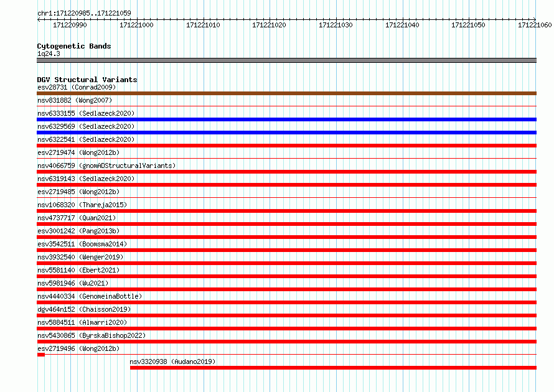Screen dimensions: 554x392
Task: Click the blue nsv6333155 variant bar
Action: pos(286,119)
